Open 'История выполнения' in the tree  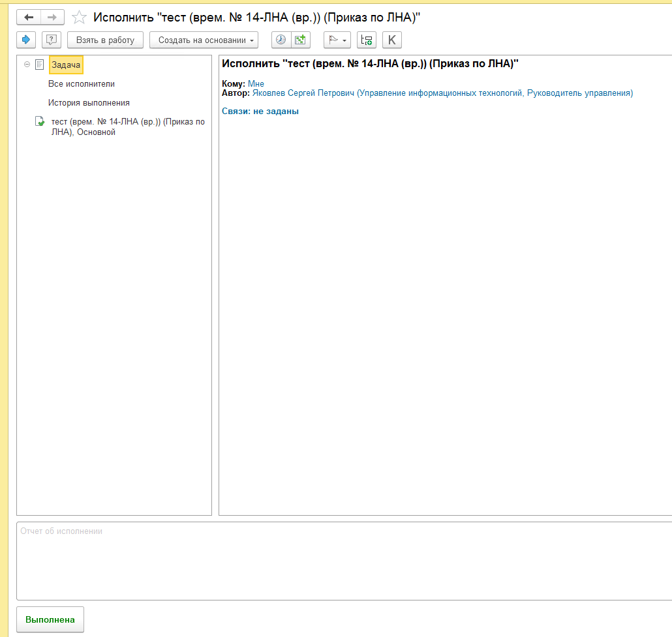point(89,103)
